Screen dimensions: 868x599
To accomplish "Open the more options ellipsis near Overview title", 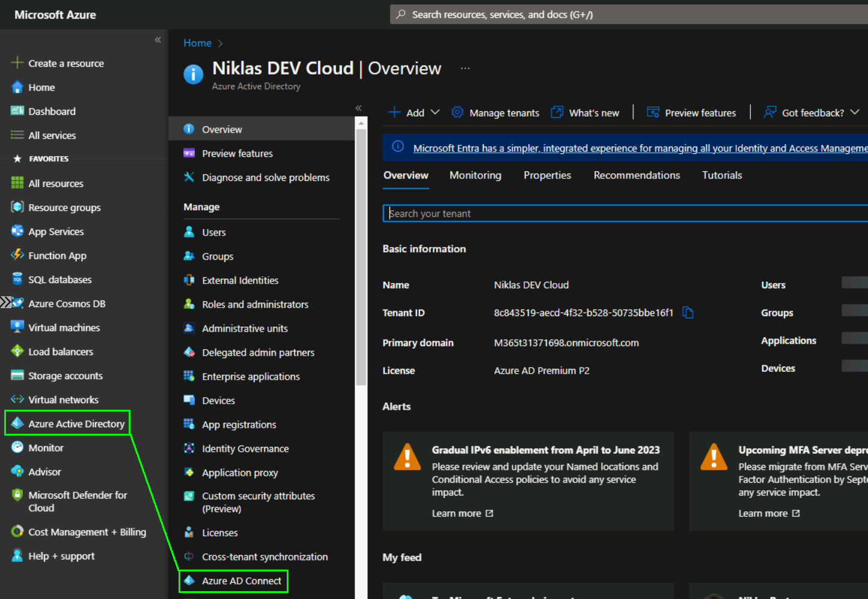I will click(465, 68).
